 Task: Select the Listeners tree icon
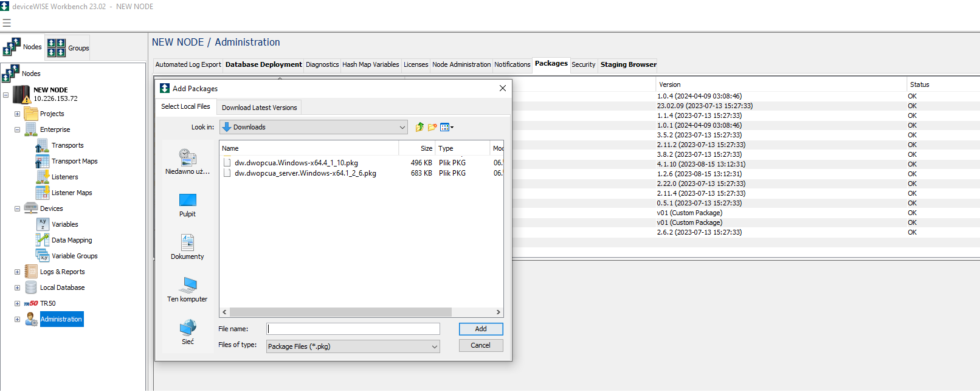[x=42, y=177]
